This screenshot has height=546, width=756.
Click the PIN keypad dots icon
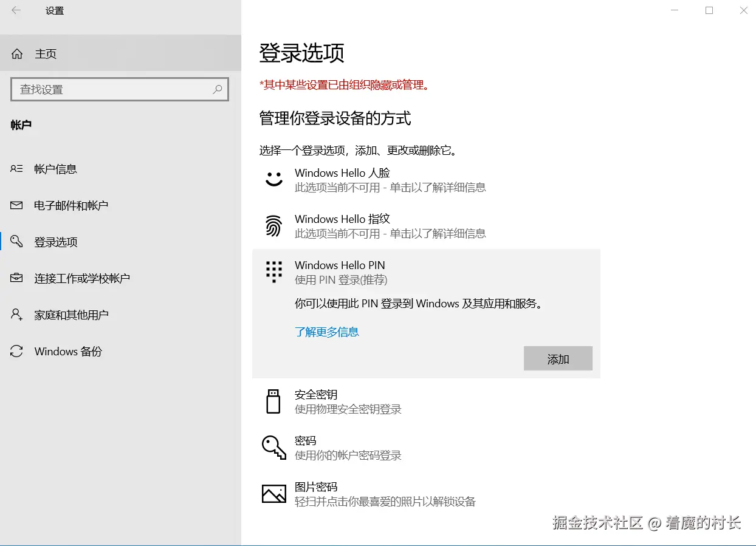[x=274, y=271]
